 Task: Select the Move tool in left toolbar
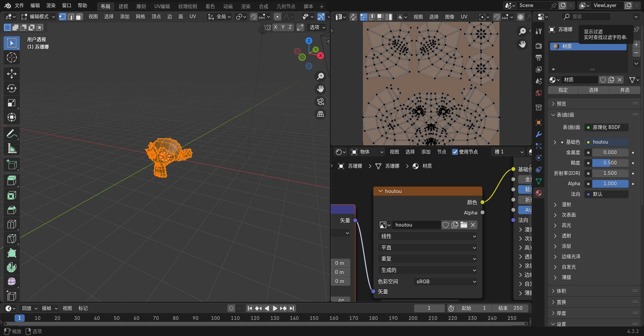[x=12, y=74]
